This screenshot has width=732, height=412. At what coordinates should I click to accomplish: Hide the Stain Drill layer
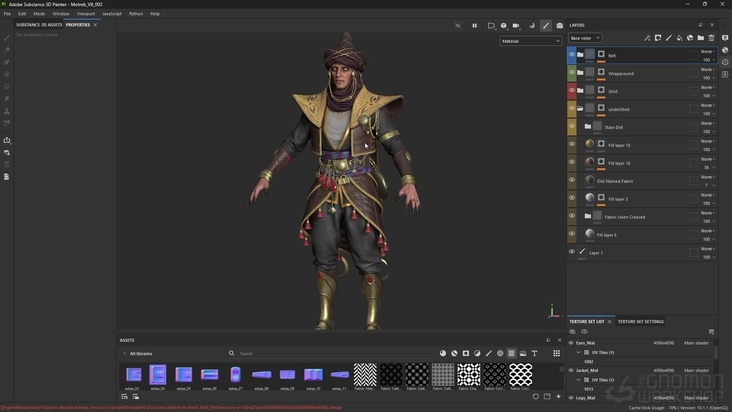[571, 126]
